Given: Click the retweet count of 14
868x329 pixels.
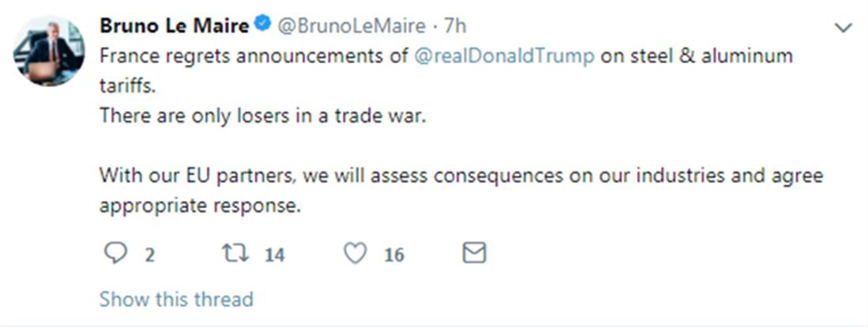Looking at the screenshot, I should (x=274, y=255).
